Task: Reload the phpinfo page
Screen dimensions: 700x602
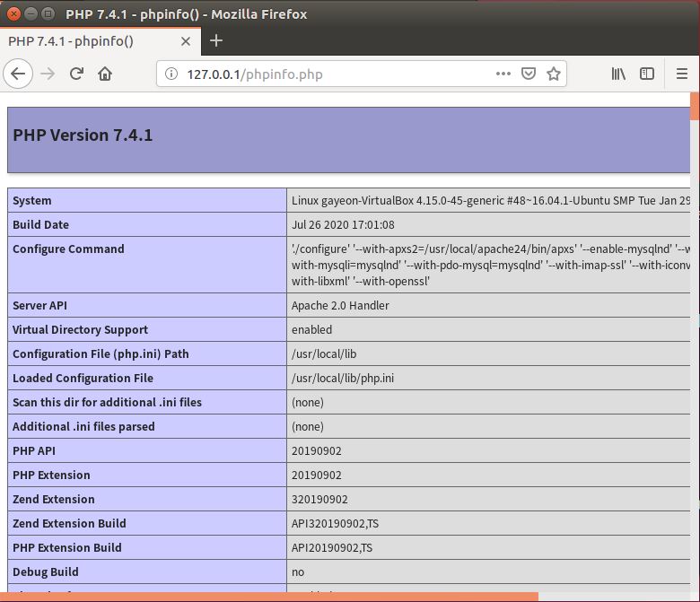Action: click(x=77, y=74)
